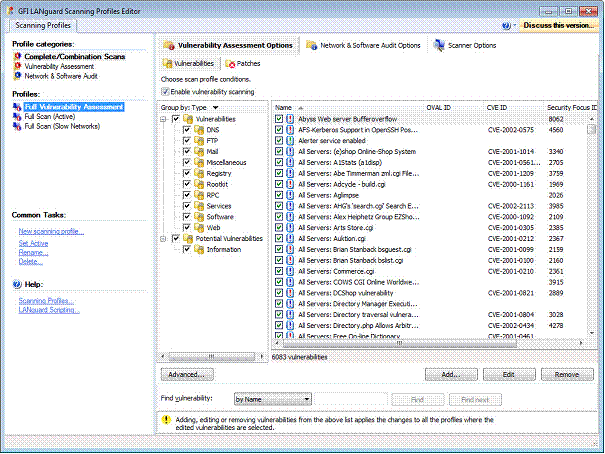This screenshot has height=454, width=605.
Task: Click the Web folder icon in tree
Action: tap(199, 227)
